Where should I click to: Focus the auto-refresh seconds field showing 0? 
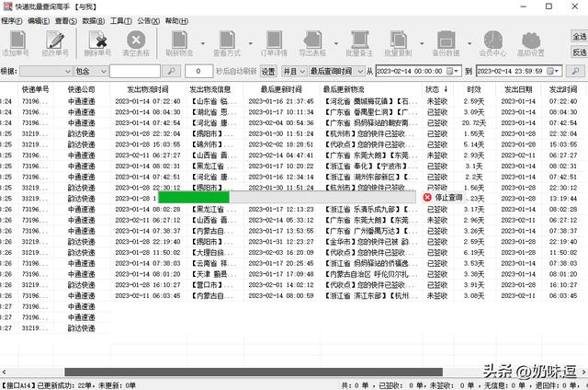[198, 71]
